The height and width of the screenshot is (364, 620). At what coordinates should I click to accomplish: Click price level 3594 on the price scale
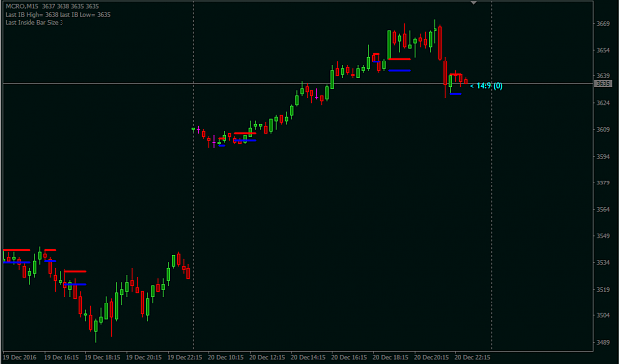click(x=603, y=157)
